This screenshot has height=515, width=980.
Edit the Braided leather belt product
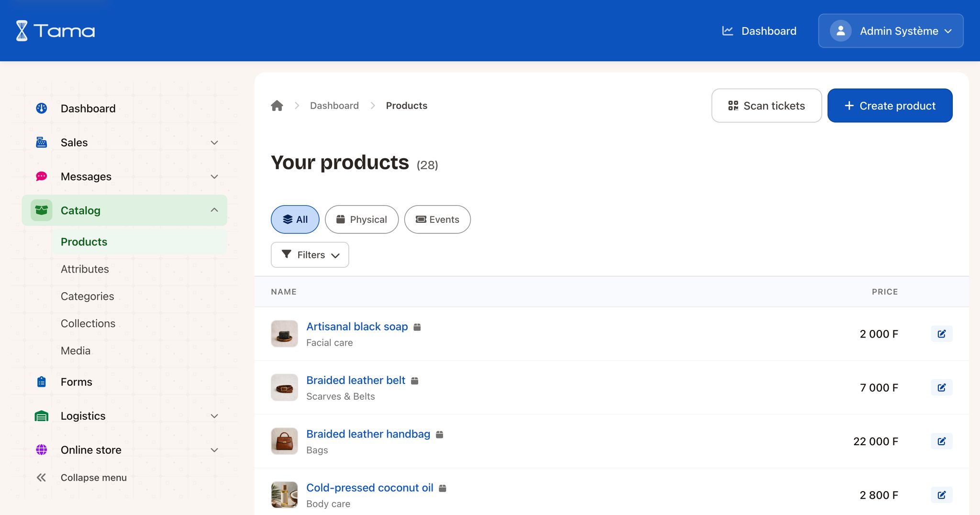click(x=942, y=387)
